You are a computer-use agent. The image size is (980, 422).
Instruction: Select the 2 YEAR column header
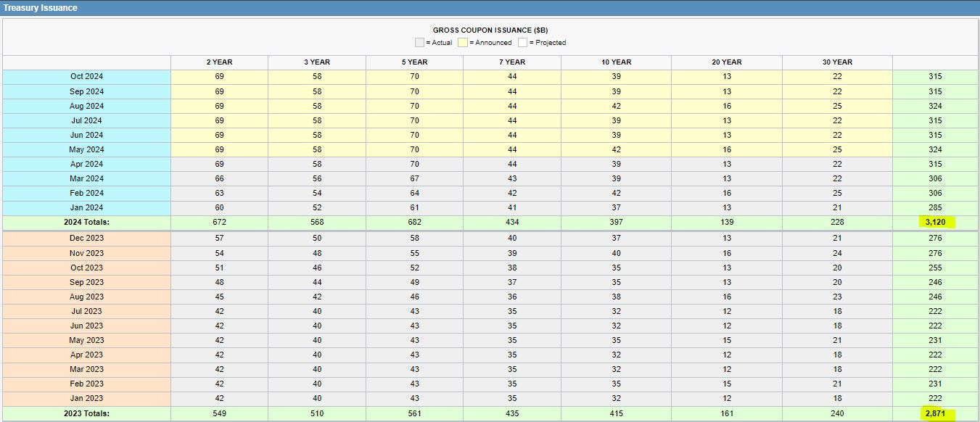click(x=219, y=62)
